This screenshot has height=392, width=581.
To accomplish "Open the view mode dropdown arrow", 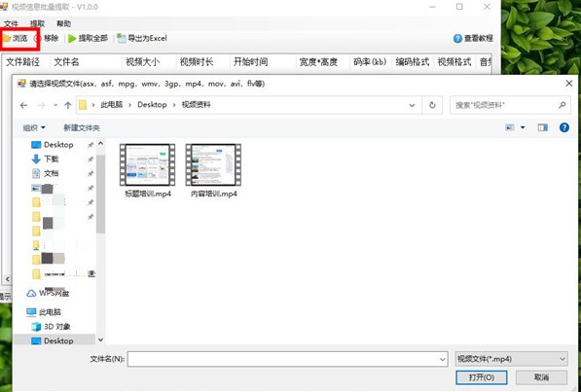I will pyautogui.click(x=523, y=127).
